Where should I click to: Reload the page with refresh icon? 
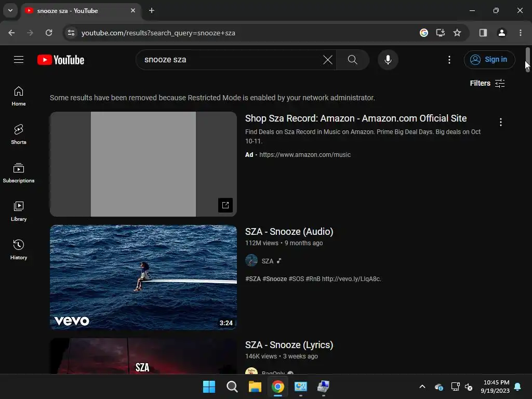click(49, 33)
